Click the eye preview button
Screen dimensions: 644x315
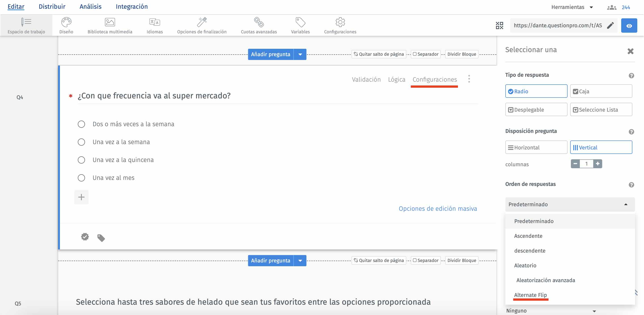[x=629, y=26]
